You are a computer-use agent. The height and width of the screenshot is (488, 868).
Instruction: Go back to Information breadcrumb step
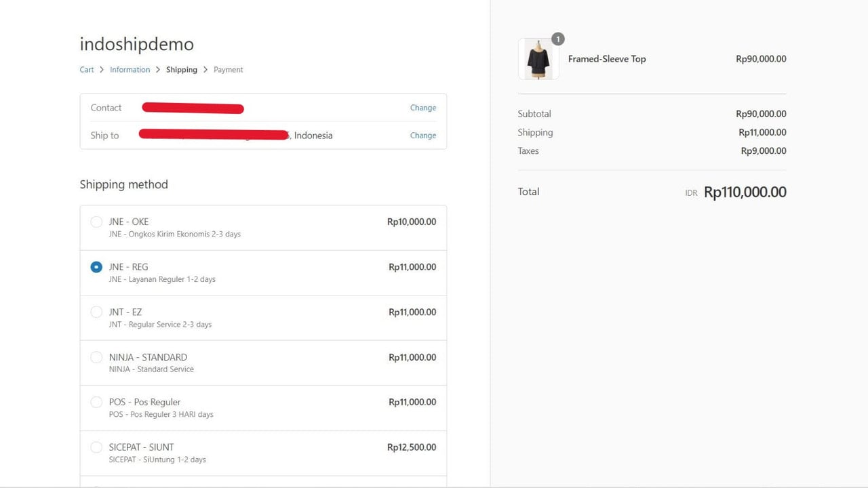[130, 70]
